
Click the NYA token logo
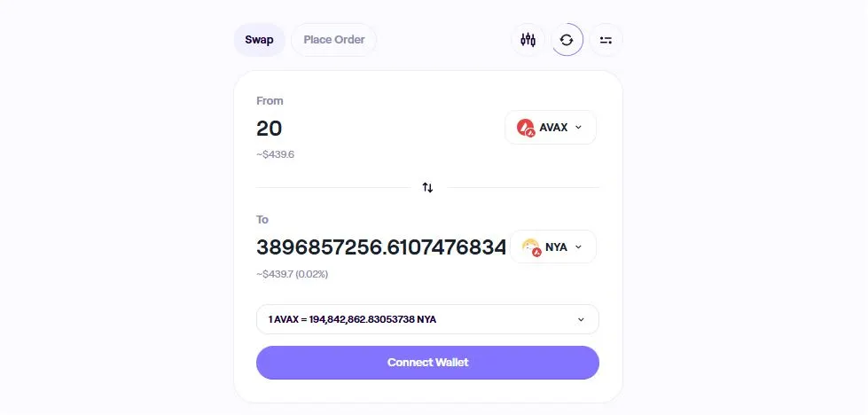tap(531, 247)
